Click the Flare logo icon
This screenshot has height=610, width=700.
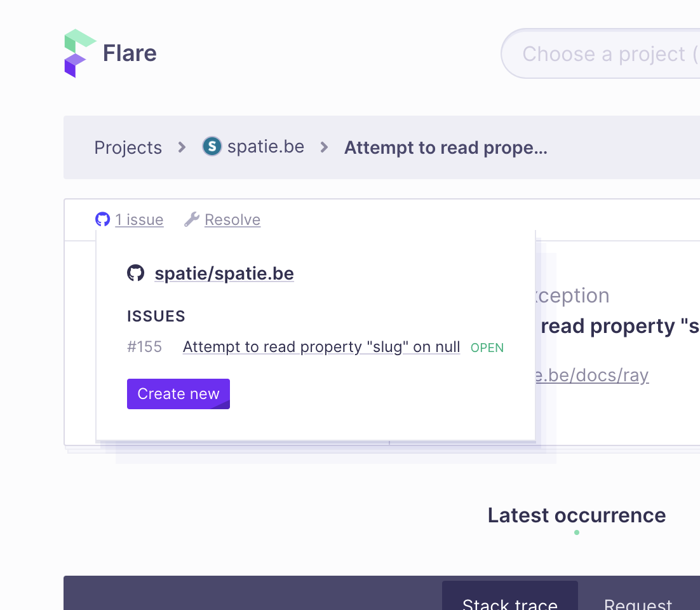(x=80, y=53)
